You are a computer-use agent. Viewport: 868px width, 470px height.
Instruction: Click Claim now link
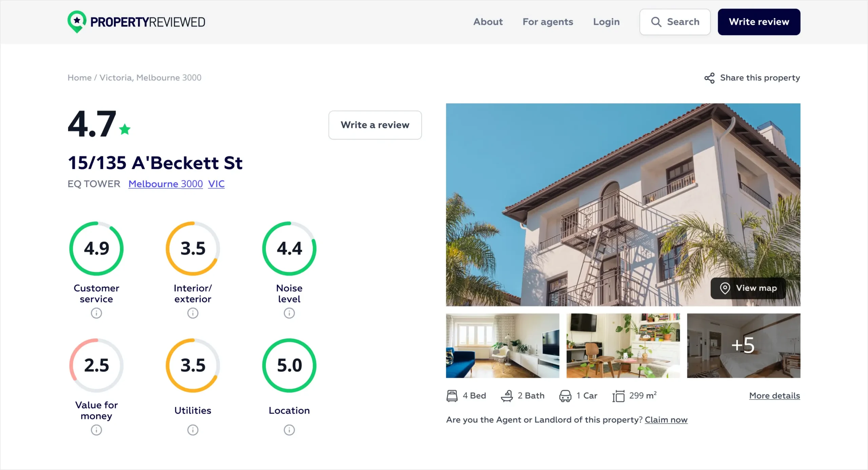pos(666,420)
